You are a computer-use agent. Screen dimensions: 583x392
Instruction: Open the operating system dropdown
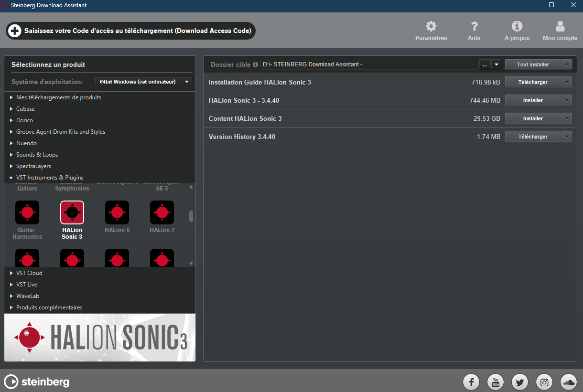click(143, 82)
